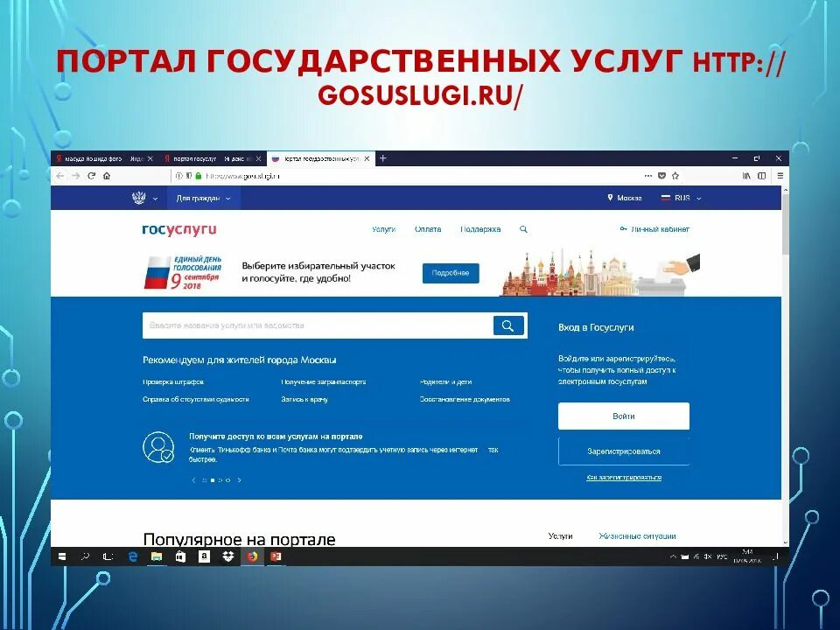Show the Firefox sidebar icon
The image size is (840, 630).
click(x=762, y=176)
